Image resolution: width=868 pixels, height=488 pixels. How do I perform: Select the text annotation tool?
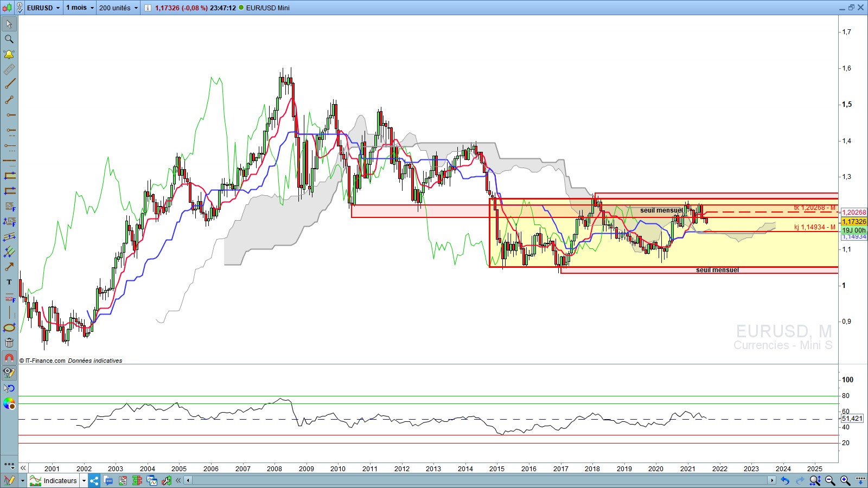point(9,282)
